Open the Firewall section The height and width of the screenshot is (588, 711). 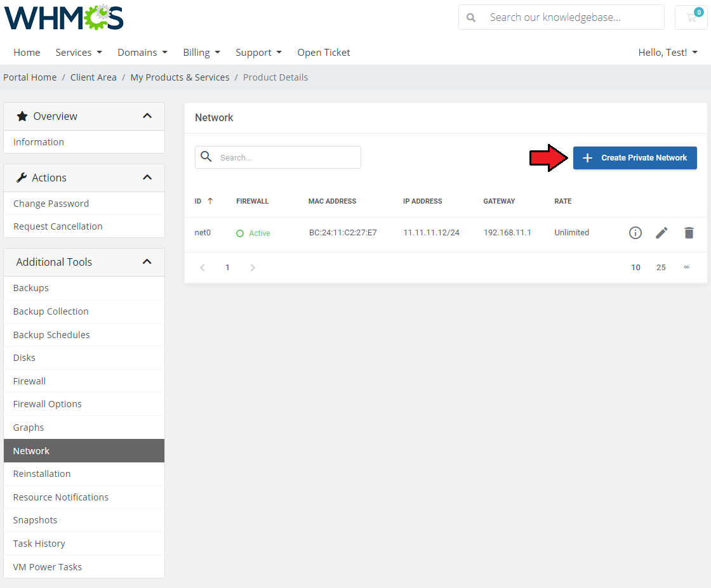click(84, 381)
